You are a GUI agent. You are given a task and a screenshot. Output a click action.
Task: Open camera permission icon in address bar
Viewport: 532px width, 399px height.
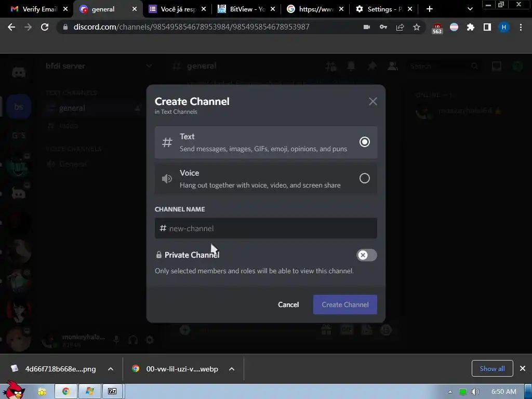[367, 27]
